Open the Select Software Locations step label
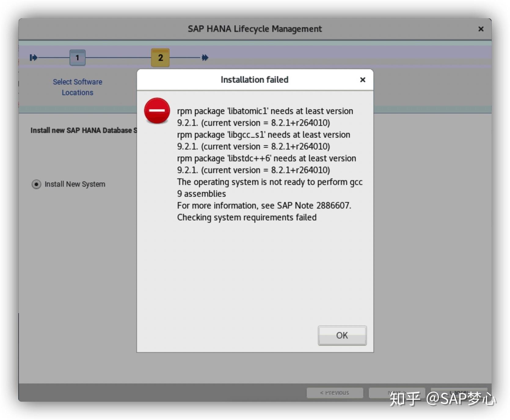This screenshot has width=510, height=420. (78, 87)
